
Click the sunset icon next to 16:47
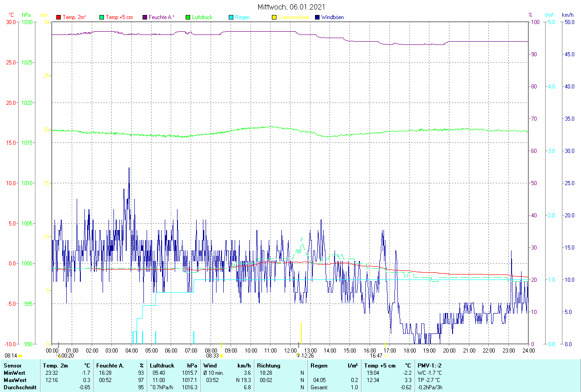(x=385, y=356)
